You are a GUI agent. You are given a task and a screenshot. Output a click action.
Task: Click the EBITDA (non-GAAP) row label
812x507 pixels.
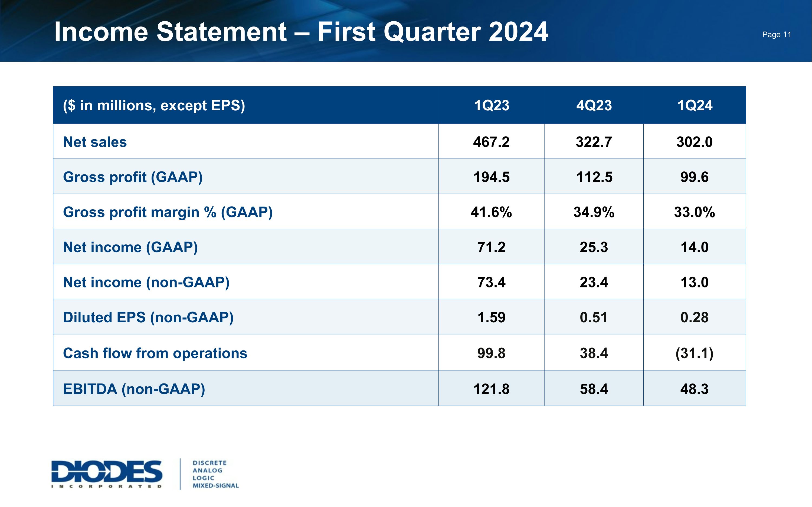point(134,389)
